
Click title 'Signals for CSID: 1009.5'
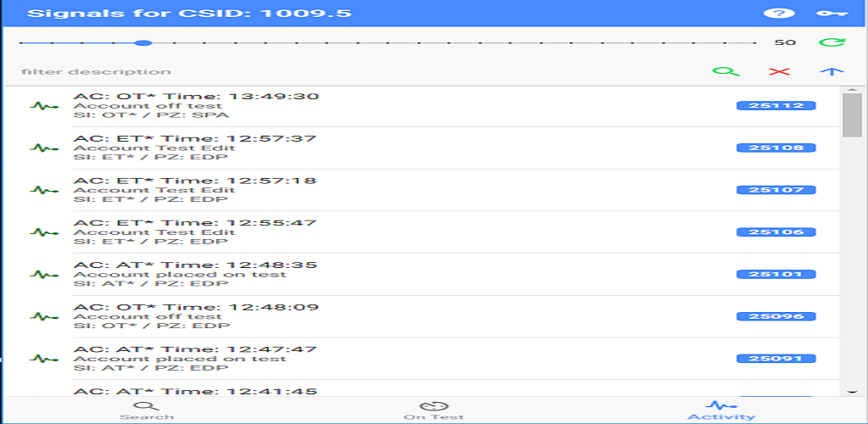[x=189, y=14]
